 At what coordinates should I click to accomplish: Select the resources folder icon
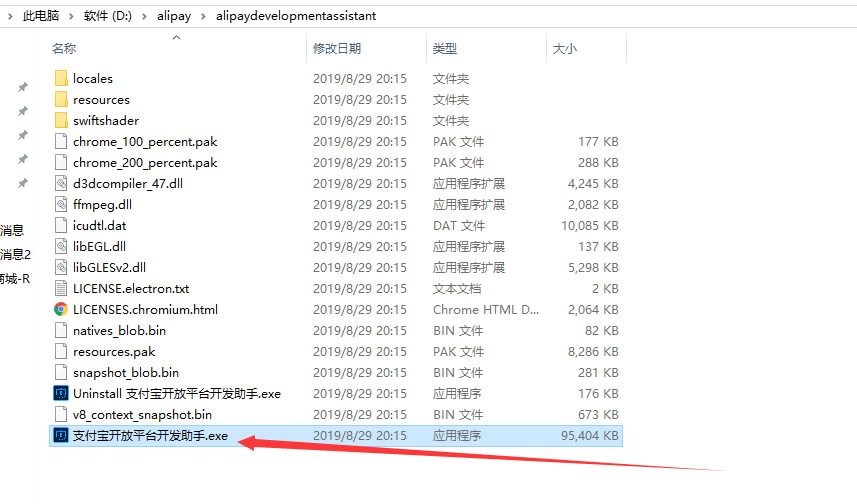(x=60, y=100)
